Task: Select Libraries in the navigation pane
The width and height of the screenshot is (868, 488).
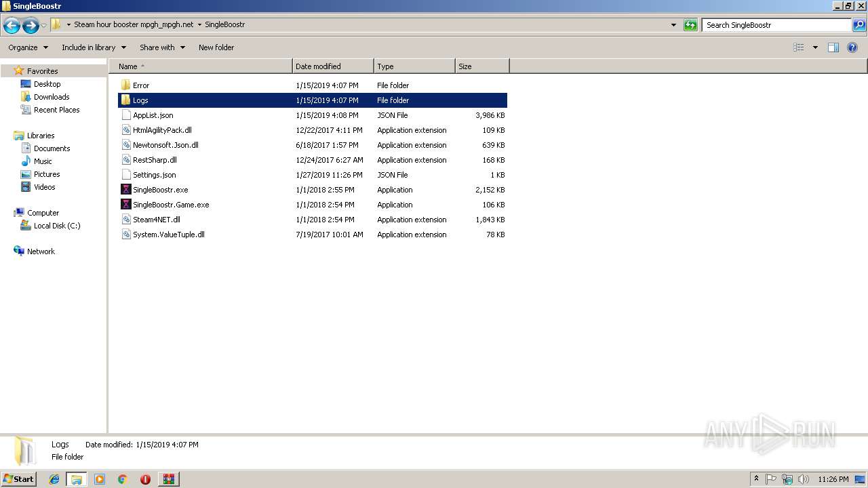Action: pyautogui.click(x=41, y=136)
